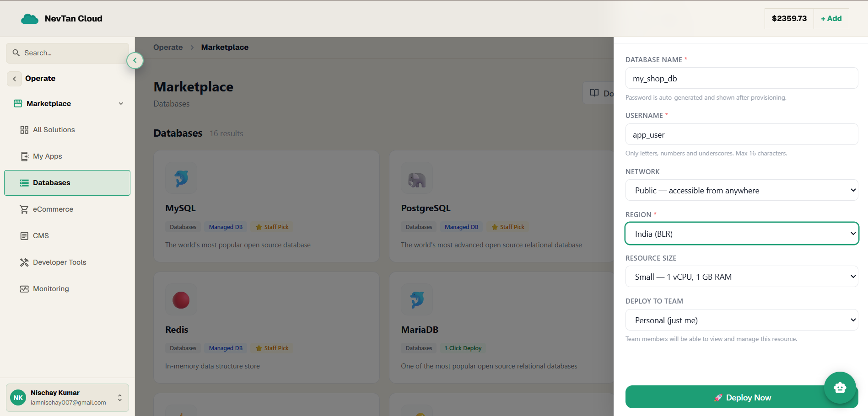
Task: Click the MariaDB dolphin icon
Action: point(417,300)
